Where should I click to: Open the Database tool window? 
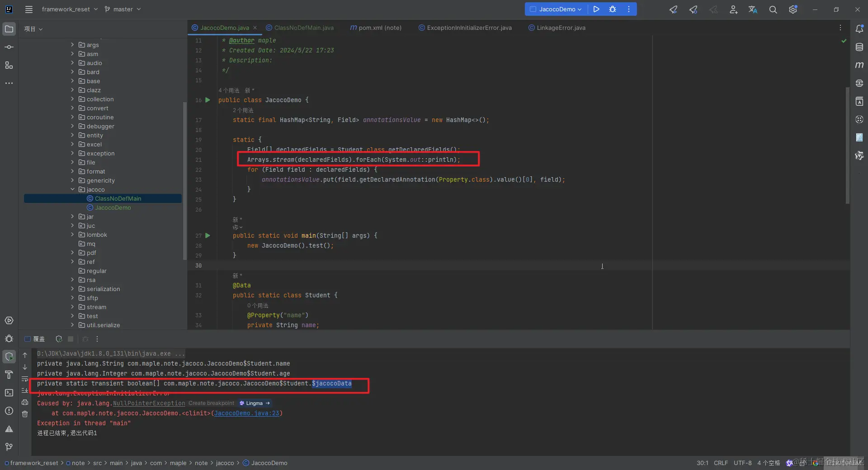click(859, 47)
